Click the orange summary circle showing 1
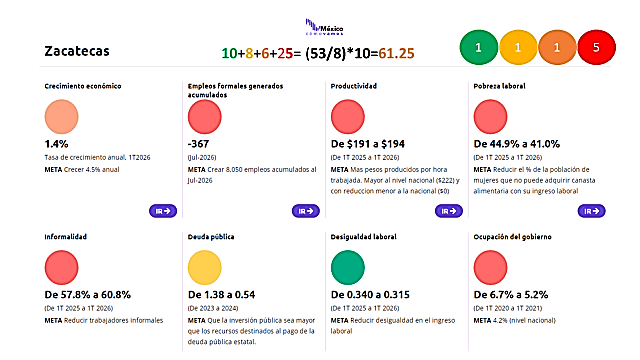Screen dimensions: 640x360 click(557, 47)
